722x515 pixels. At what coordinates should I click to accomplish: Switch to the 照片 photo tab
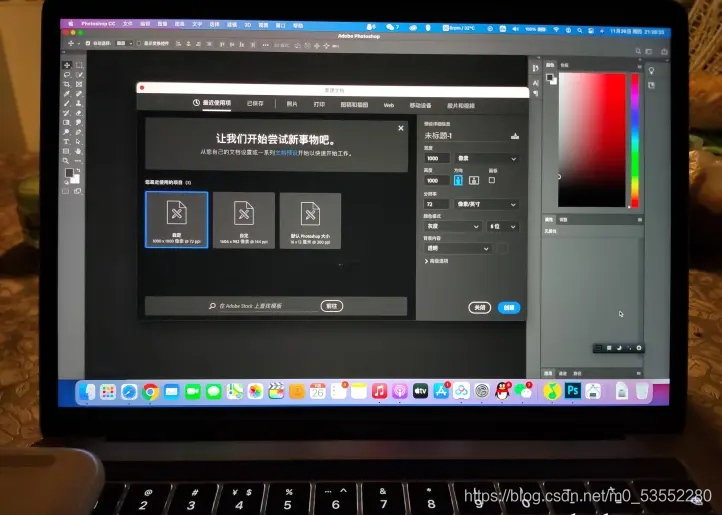click(292, 104)
